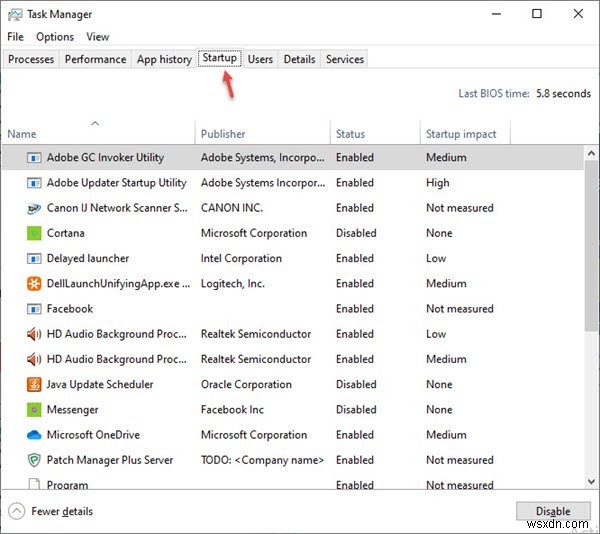Screen dimensions: 600x534
Task: Click the Disable button
Action: 553,511
